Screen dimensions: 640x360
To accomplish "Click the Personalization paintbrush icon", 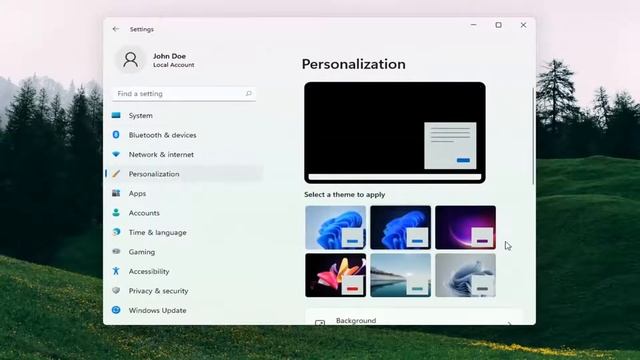I will [x=116, y=174].
